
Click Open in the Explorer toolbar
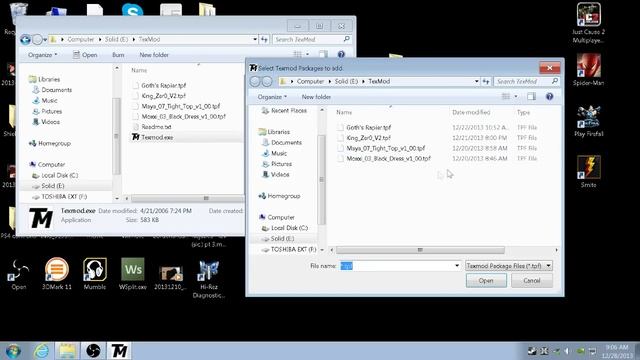[85, 55]
